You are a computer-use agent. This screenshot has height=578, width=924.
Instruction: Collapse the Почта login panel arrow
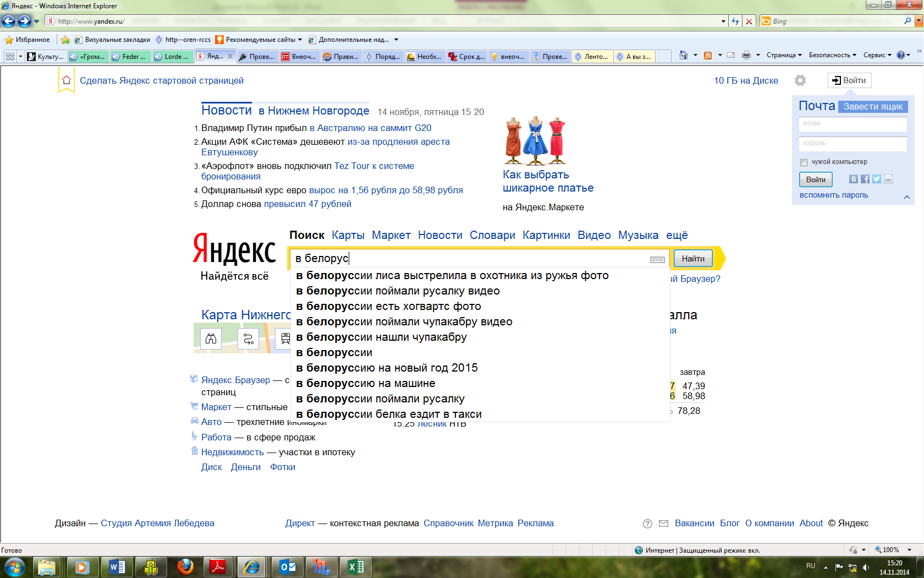[907, 197]
